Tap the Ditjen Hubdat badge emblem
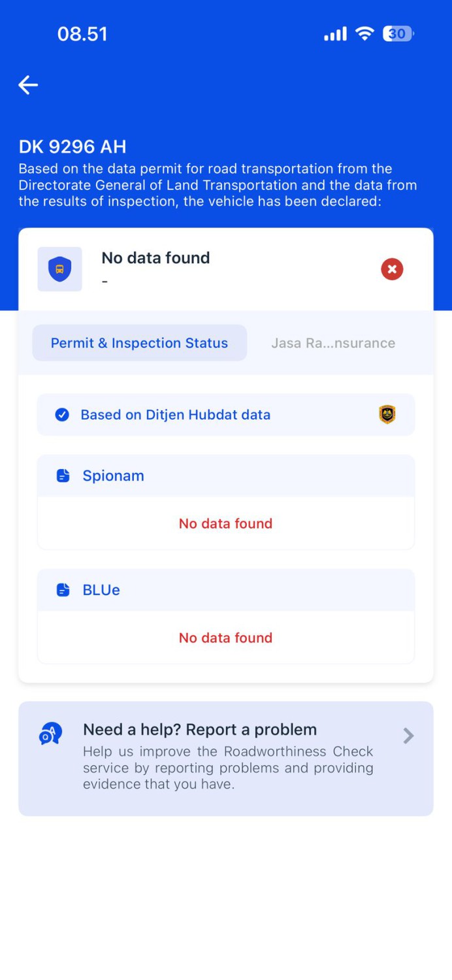 387,414
